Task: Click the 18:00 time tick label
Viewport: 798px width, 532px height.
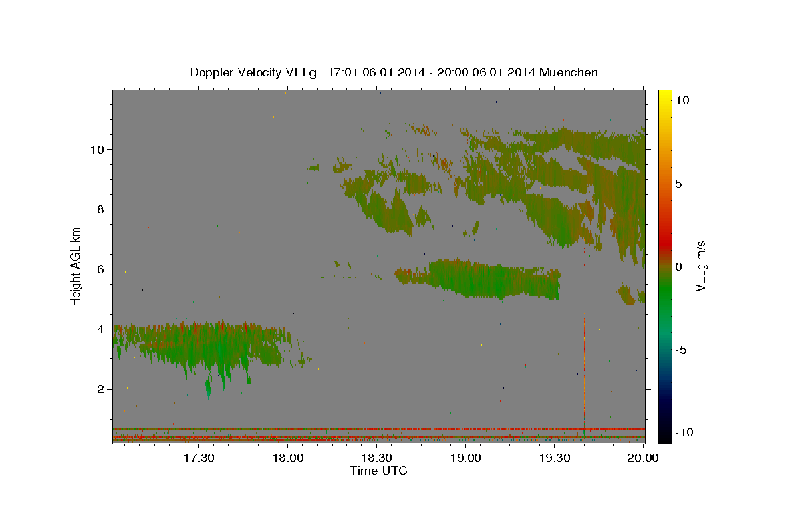Action: 288,458
